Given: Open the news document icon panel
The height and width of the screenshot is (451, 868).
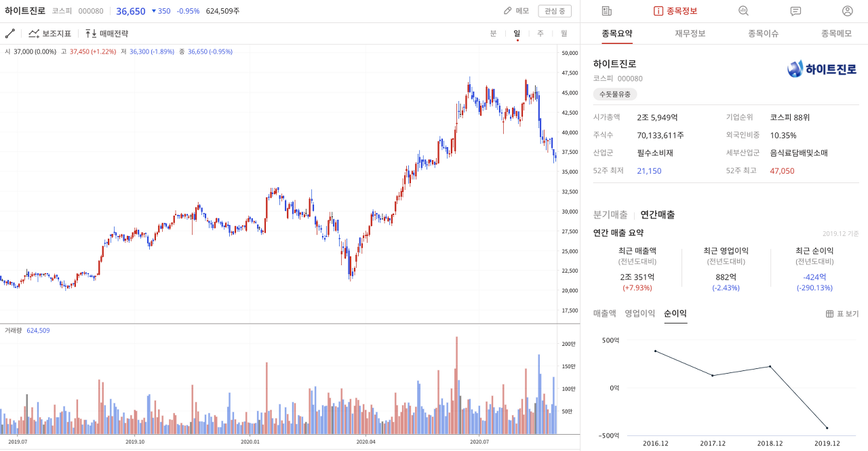Looking at the screenshot, I should click(606, 11).
